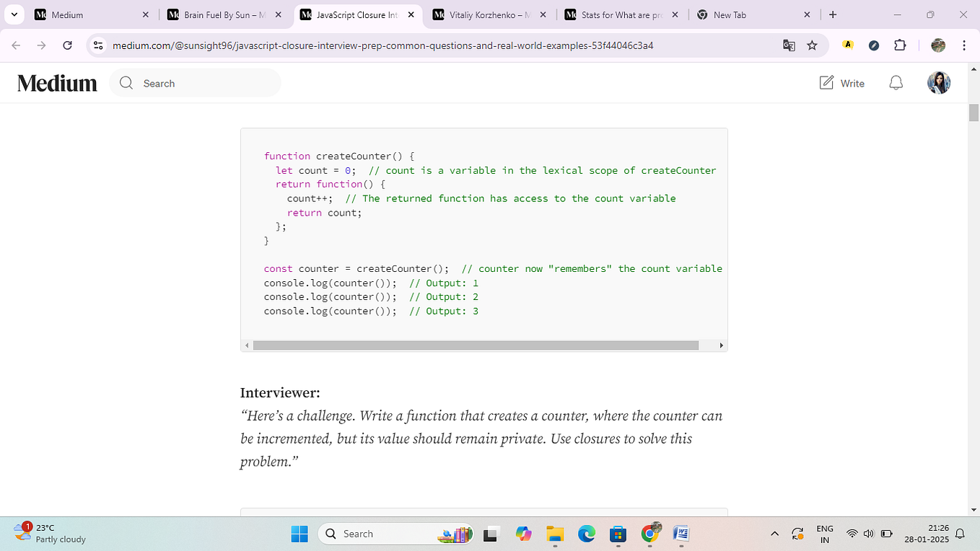Launch Copilot from the taskbar
Image resolution: width=980 pixels, height=551 pixels.
pyautogui.click(x=523, y=534)
